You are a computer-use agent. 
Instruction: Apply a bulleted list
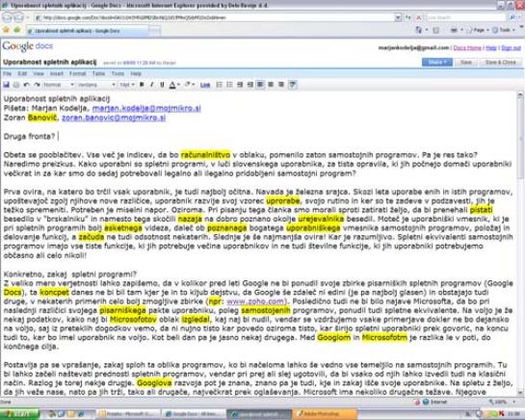point(229,85)
